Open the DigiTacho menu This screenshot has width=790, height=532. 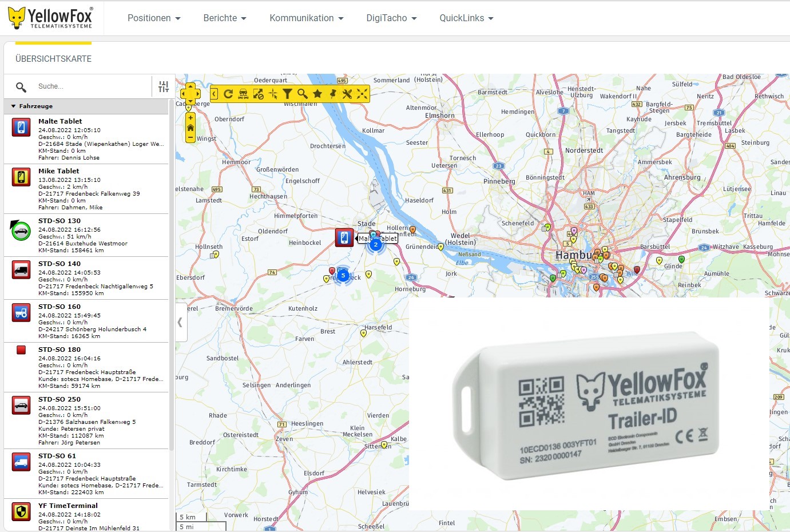point(391,18)
